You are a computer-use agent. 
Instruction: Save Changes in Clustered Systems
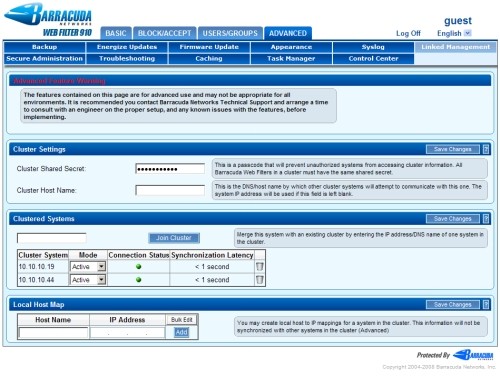point(453,219)
